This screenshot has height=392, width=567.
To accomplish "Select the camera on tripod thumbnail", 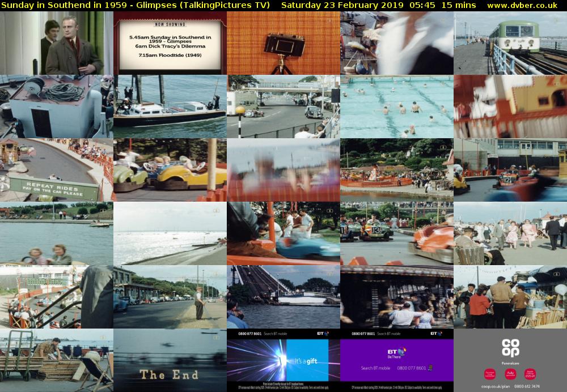I will tap(283, 43).
